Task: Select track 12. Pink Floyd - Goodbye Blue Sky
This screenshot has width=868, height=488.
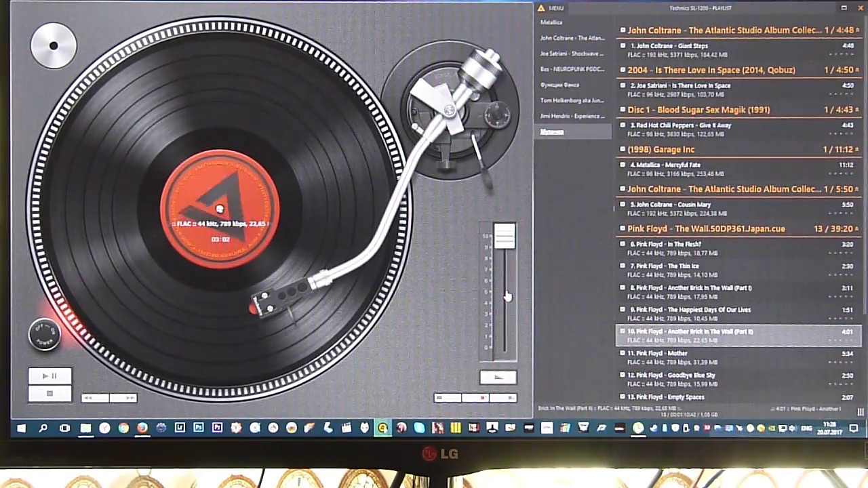Action: pyautogui.click(x=738, y=379)
